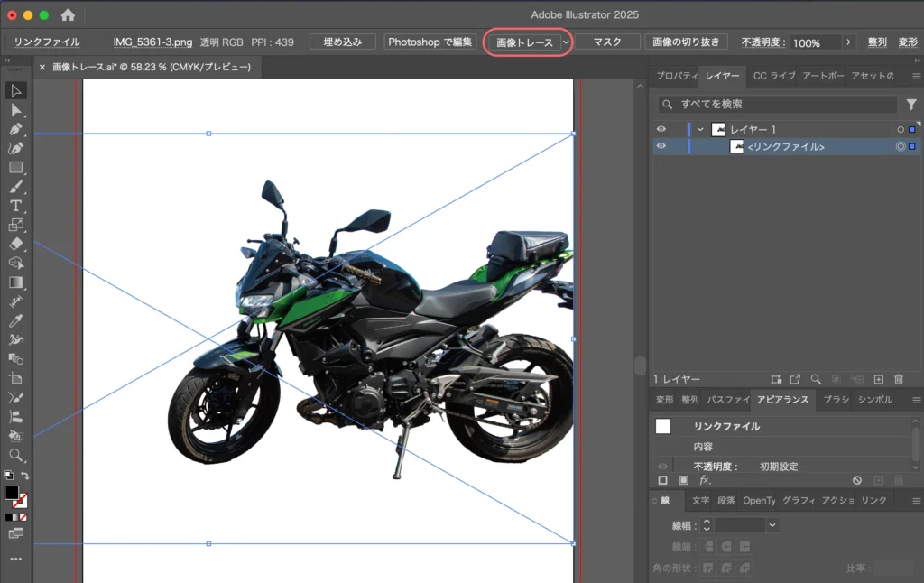Delete selection via Layers trash icon

(899, 380)
